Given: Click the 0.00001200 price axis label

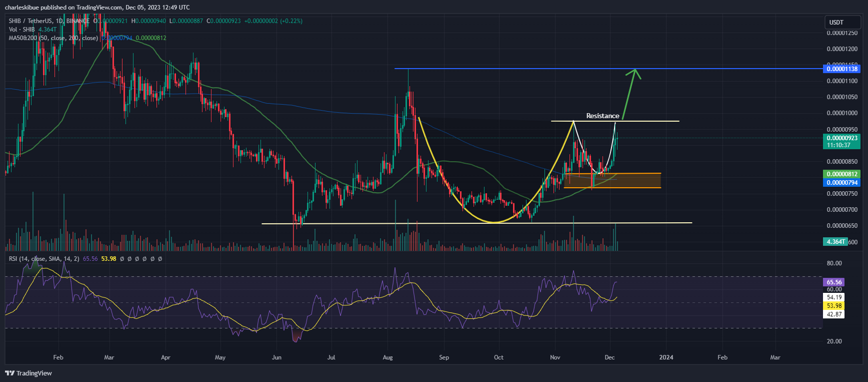Looking at the screenshot, I should (842, 49).
